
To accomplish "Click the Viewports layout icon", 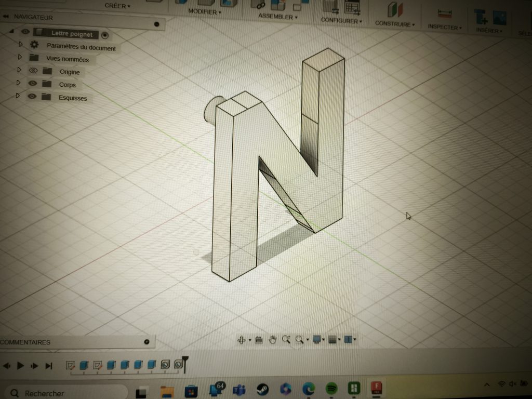I will click(x=348, y=339).
